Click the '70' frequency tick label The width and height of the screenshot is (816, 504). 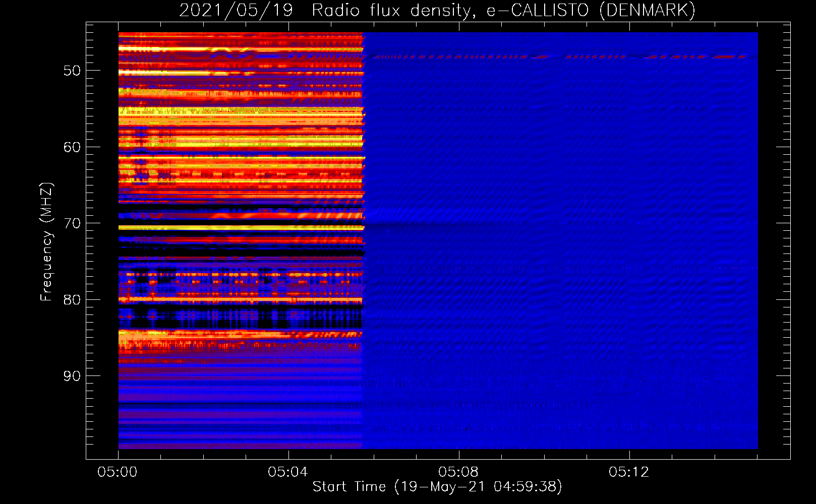[72, 223]
